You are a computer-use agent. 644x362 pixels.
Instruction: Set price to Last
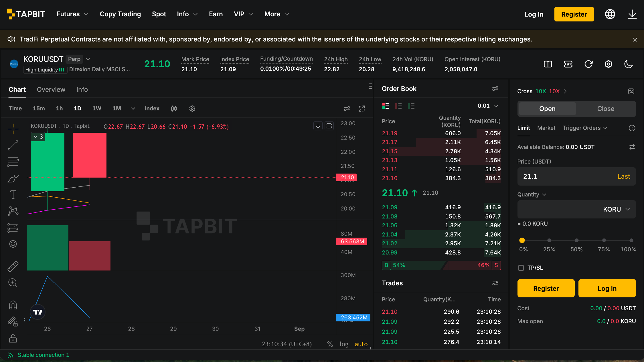[624, 176]
